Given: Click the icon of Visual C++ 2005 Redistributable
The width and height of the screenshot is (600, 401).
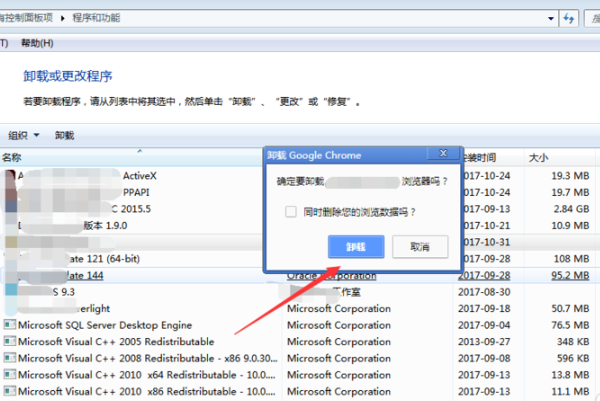Looking at the screenshot, I should [x=10, y=341].
